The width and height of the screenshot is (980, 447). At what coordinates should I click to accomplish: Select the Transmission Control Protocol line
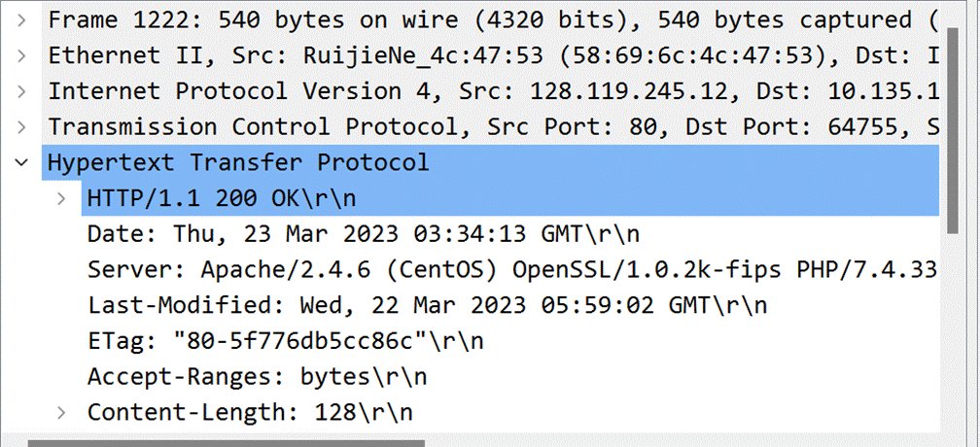pyautogui.click(x=491, y=127)
